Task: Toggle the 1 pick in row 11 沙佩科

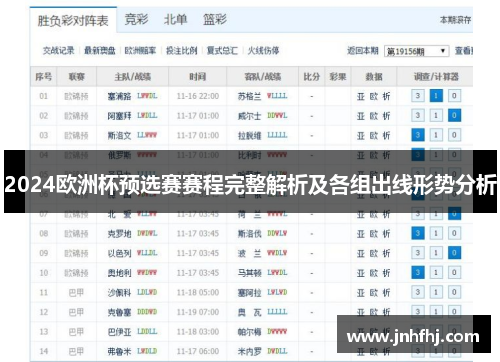Action: 436,292
